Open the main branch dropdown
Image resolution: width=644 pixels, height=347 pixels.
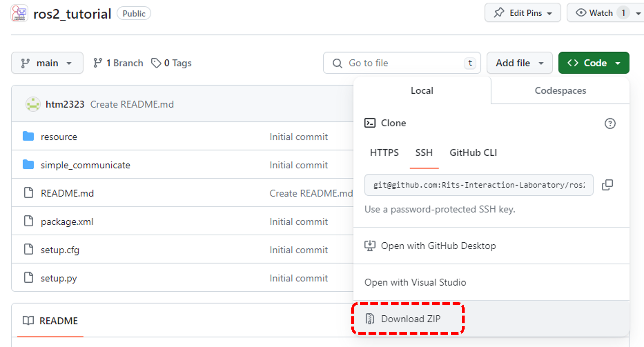pos(47,63)
